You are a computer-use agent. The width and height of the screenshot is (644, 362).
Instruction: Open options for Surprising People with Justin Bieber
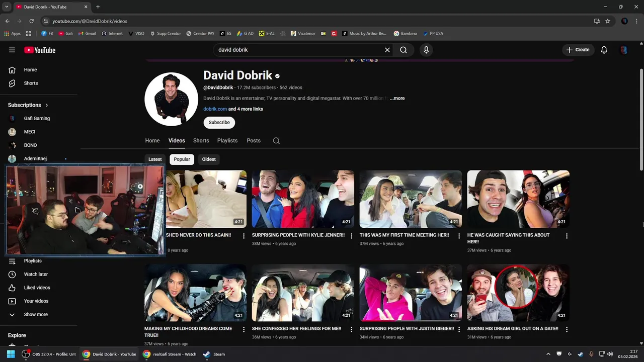tap(459, 329)
